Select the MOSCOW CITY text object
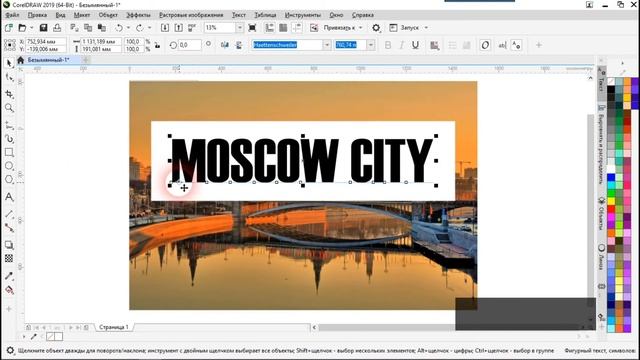 point(302,160)
